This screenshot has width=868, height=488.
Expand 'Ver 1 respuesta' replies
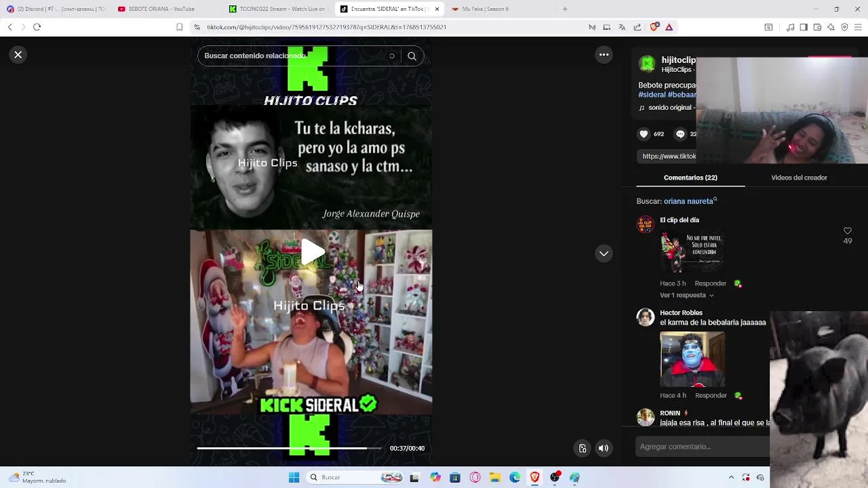pos(686,296)
